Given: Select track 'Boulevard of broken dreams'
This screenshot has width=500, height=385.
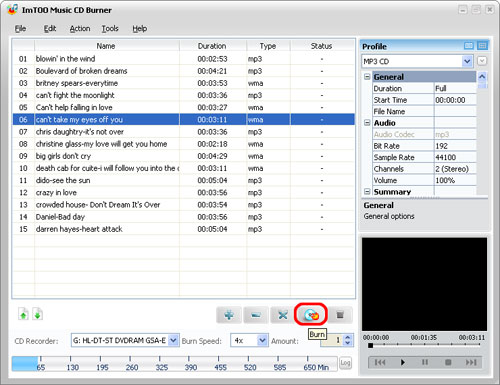Looking at the screenshot, I should tap(184, 71).
